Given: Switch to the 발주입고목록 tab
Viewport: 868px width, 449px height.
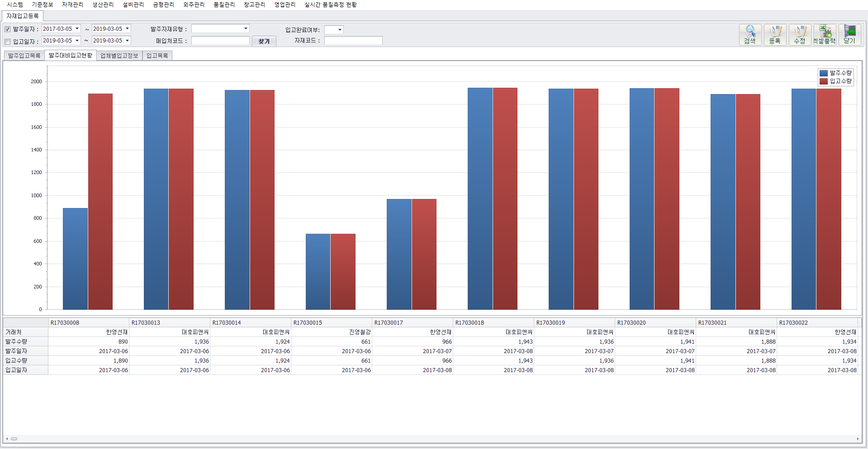Looking at the screenshot, I should 24,56.
